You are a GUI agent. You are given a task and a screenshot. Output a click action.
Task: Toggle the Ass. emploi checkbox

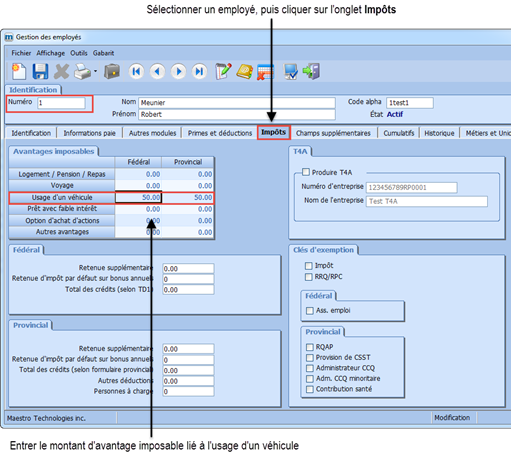tap(310, 311)
